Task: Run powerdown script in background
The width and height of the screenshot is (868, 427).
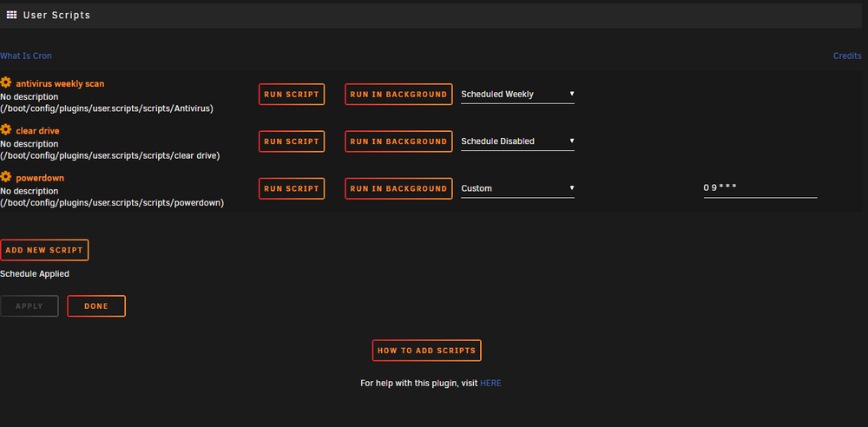Action: click(398, 188)
